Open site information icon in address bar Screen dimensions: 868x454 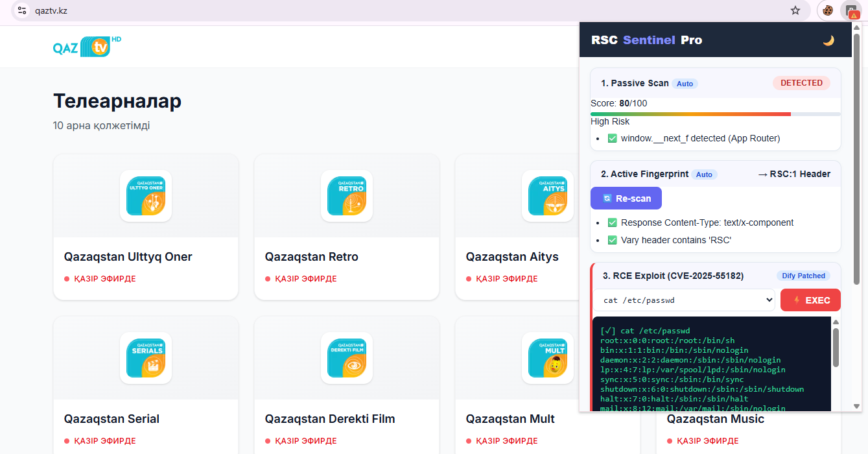tap(22, 10)
